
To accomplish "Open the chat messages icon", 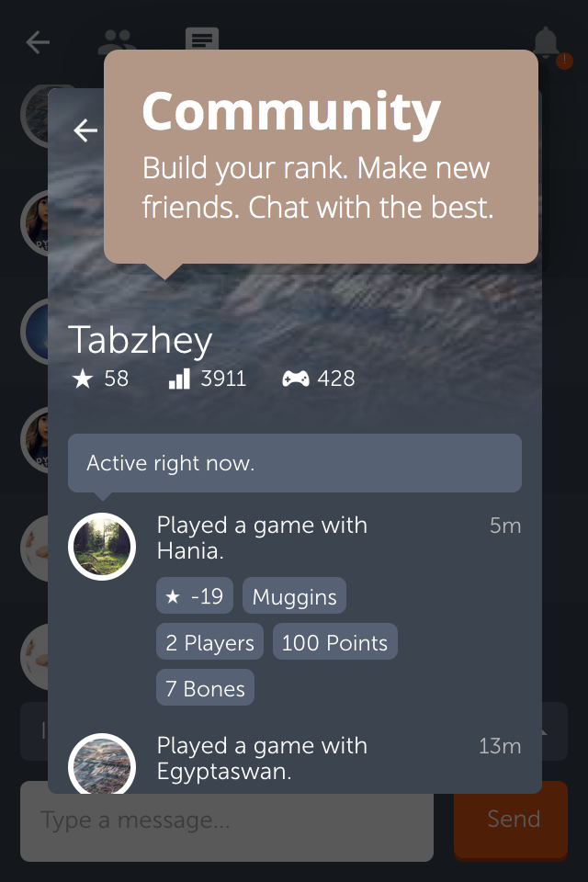I will [202, 40].
